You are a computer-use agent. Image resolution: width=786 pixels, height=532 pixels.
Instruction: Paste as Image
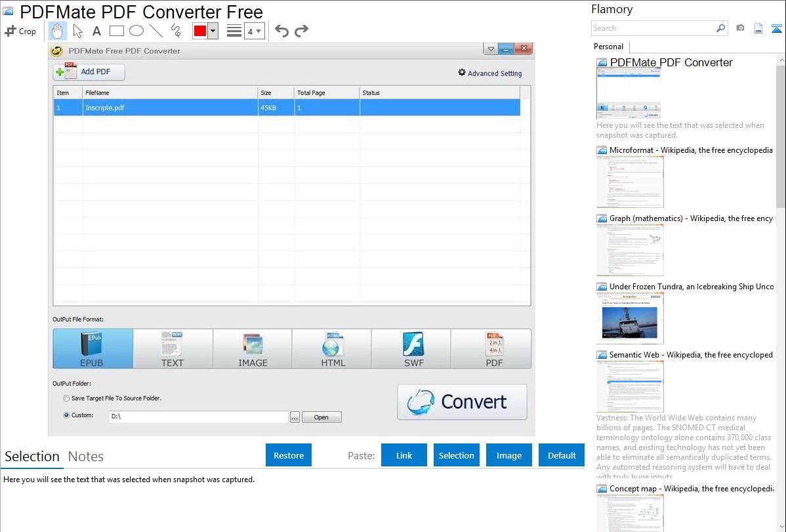point(508,455)
